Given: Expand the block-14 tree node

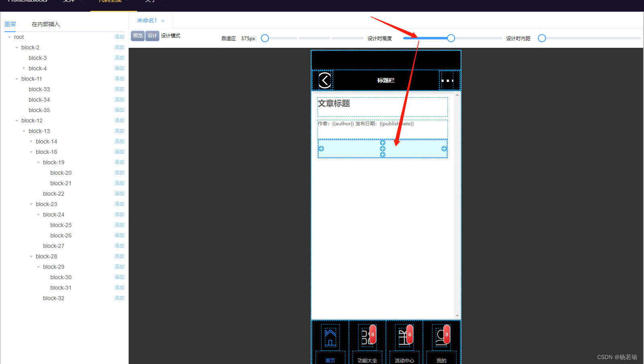Looking at the screenshot, I should (31, 141).
